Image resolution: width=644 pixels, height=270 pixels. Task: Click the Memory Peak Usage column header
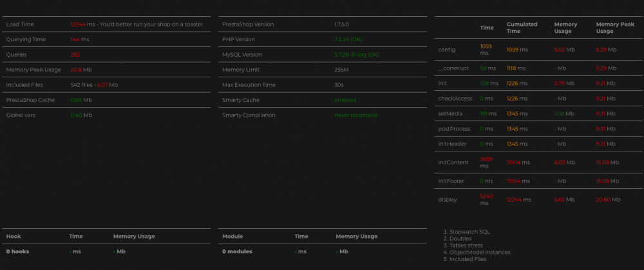(615, 28)
